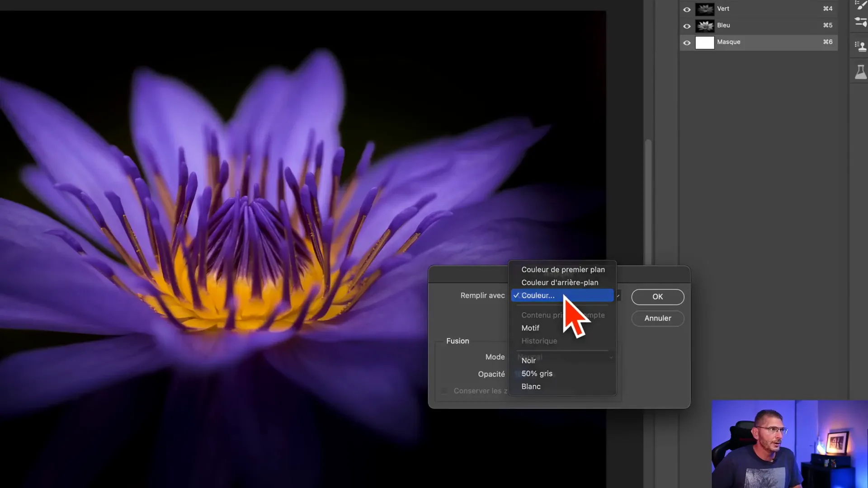Hide the Bleu channel eye icon
The image size is (868, 488).
point(687,26)
